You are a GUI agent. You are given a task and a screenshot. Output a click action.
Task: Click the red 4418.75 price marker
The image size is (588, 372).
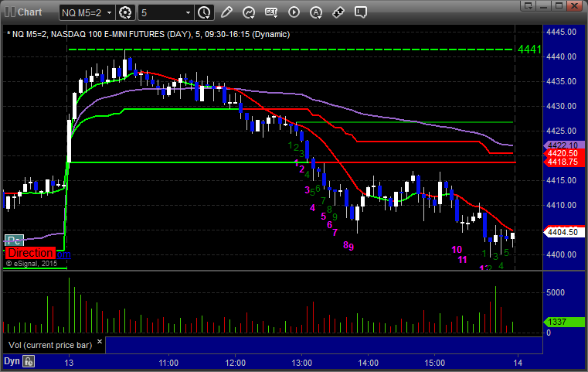pos(564,162)
